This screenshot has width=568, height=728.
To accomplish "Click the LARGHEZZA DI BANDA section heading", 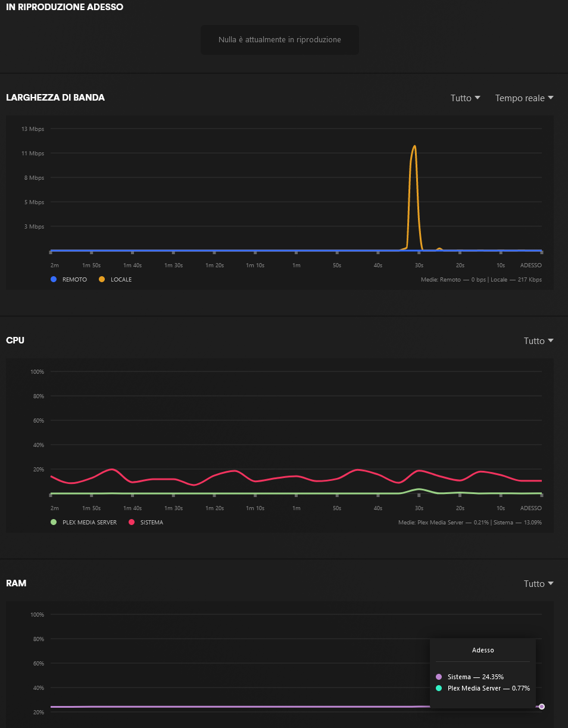I will [55, 98].
